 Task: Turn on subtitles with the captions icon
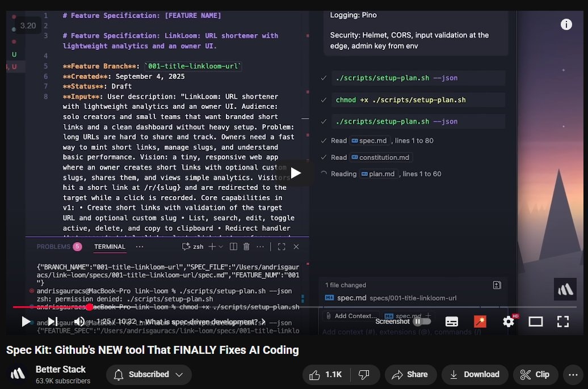click(x=452, y=322)
